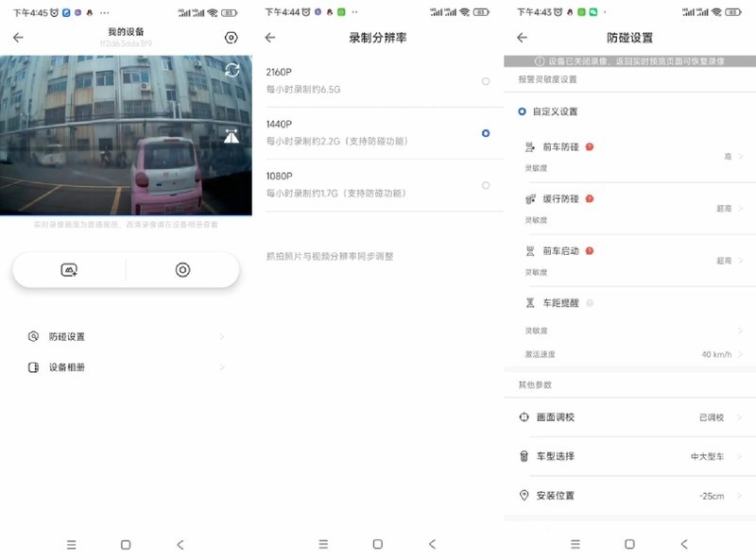The height and width of the screenshot is (560, 756).
Task: Open the 防碰设置 menu entry
Action: coord(123,336)
